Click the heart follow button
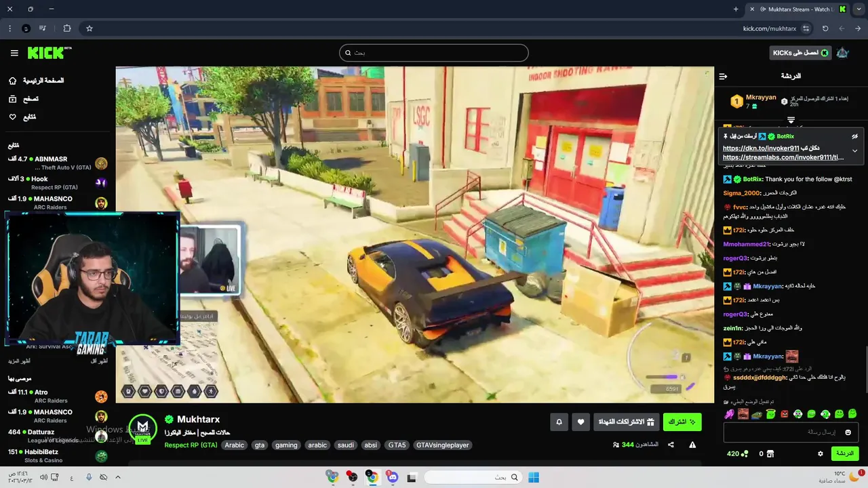Screen dimensions: 868x488 point(580,422)
